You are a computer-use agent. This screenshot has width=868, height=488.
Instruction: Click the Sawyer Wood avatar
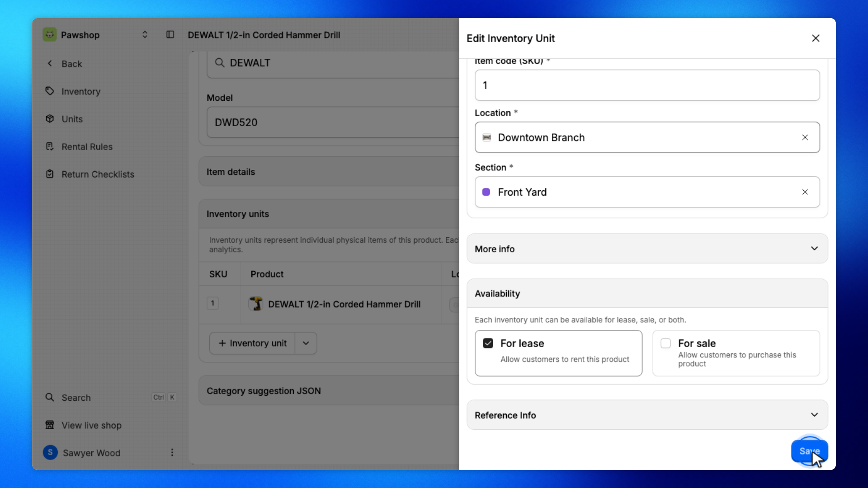click(50, 452)
